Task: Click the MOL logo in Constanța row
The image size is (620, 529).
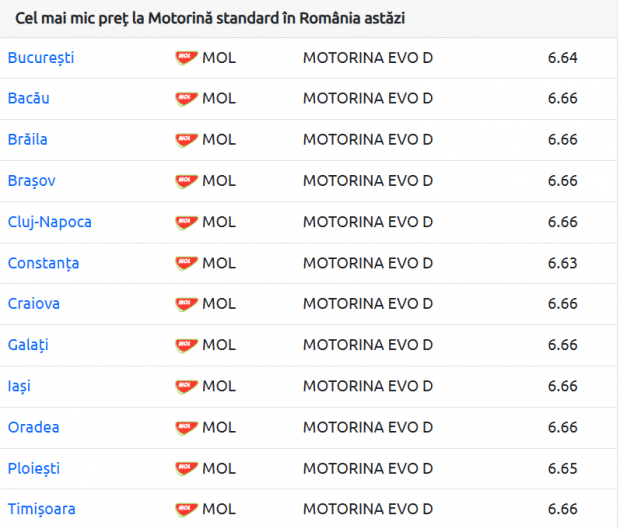Action: click(x=187, y=264)
